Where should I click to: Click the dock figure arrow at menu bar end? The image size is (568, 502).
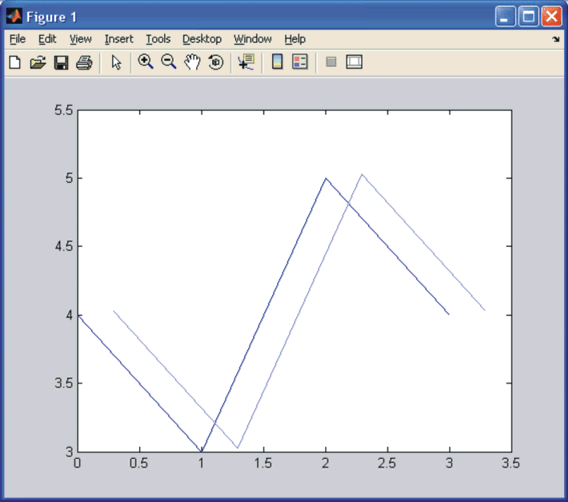tap(556, 39)
